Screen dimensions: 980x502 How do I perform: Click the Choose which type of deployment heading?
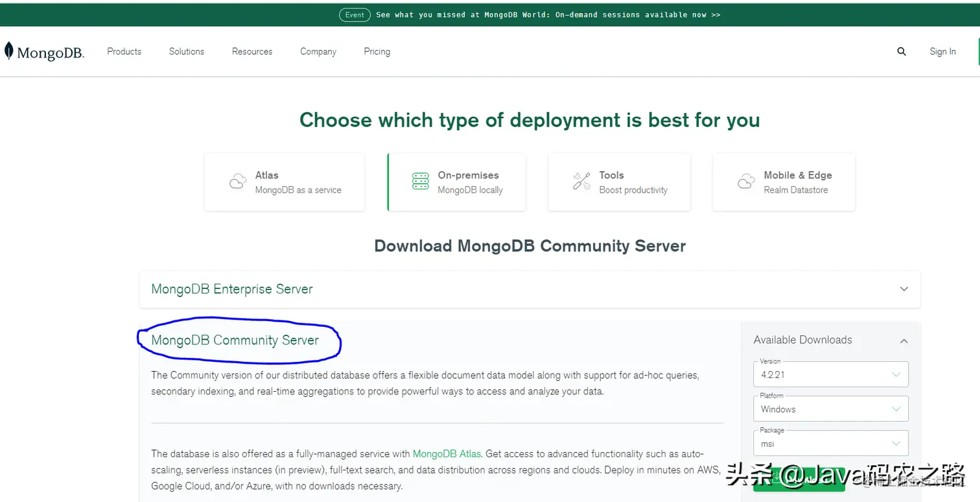pos(530,120)
